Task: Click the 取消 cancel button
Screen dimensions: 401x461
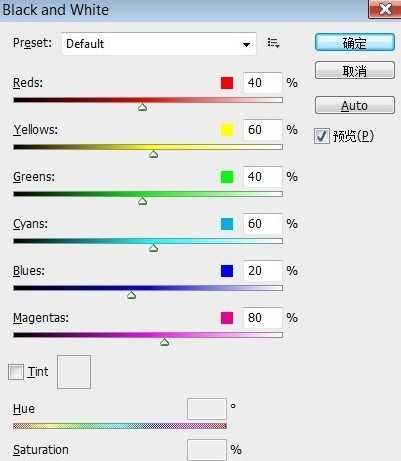Action: pos(355,70)
